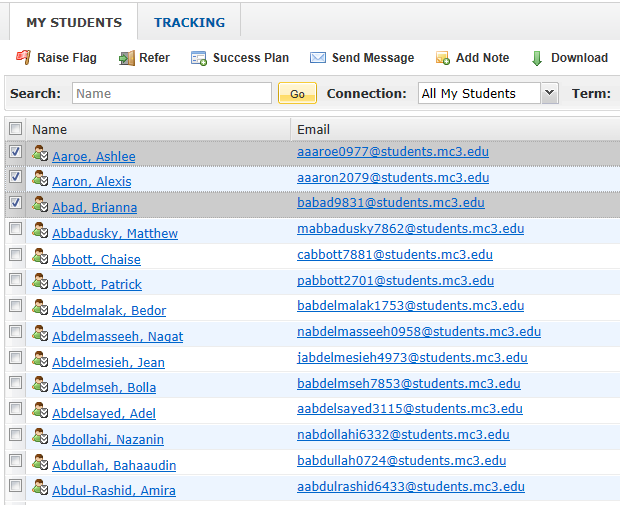Image resolution: width=620 pixels, height=505 pixels.
Task: Click student icon beside Abbadusky, Matthew
Action: (x=40, y=230)
